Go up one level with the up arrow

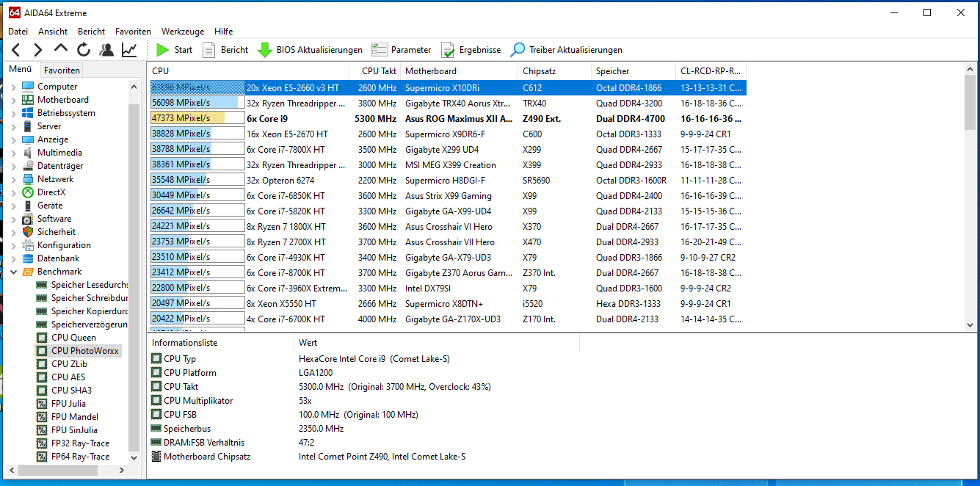click(61, 49)
